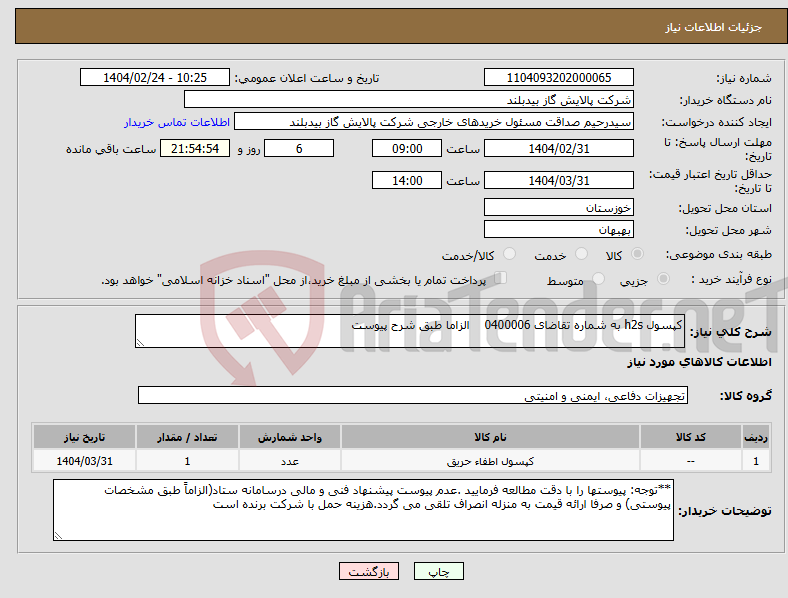The height and width of the screenshot is (598, 788).
Task: Click the item name کپسول اطفاء حریق cell
Action: click(490, 461)
